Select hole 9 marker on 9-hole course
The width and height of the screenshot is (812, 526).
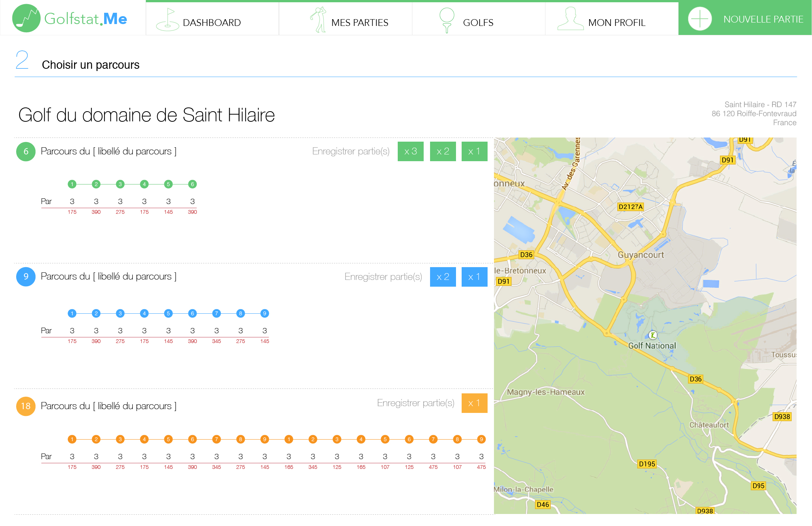tap(265, 313)
